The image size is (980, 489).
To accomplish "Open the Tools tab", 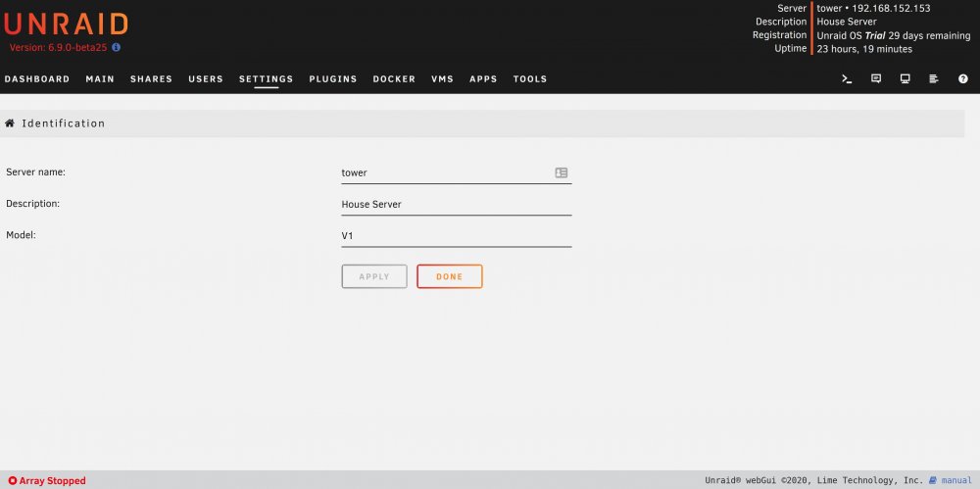I will (x=530, y=78).
